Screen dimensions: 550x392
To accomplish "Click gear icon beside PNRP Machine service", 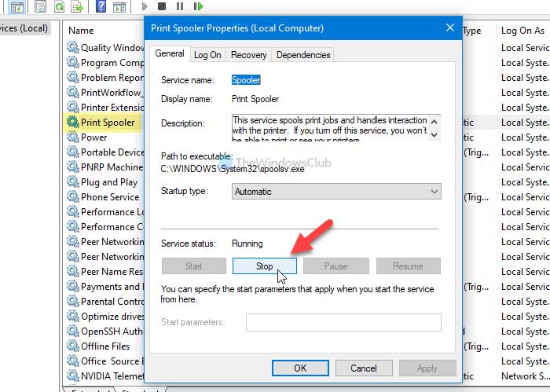I will 72,167.
